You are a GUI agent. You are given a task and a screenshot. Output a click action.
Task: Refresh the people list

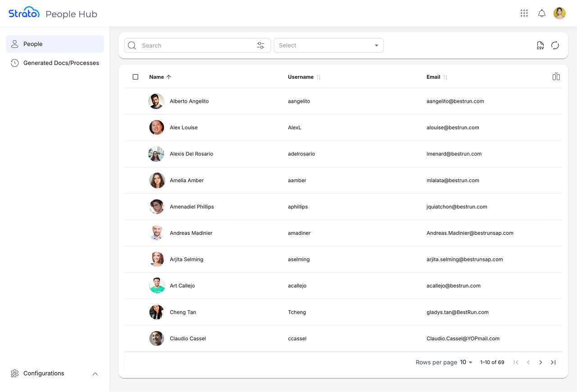(555, 46)
